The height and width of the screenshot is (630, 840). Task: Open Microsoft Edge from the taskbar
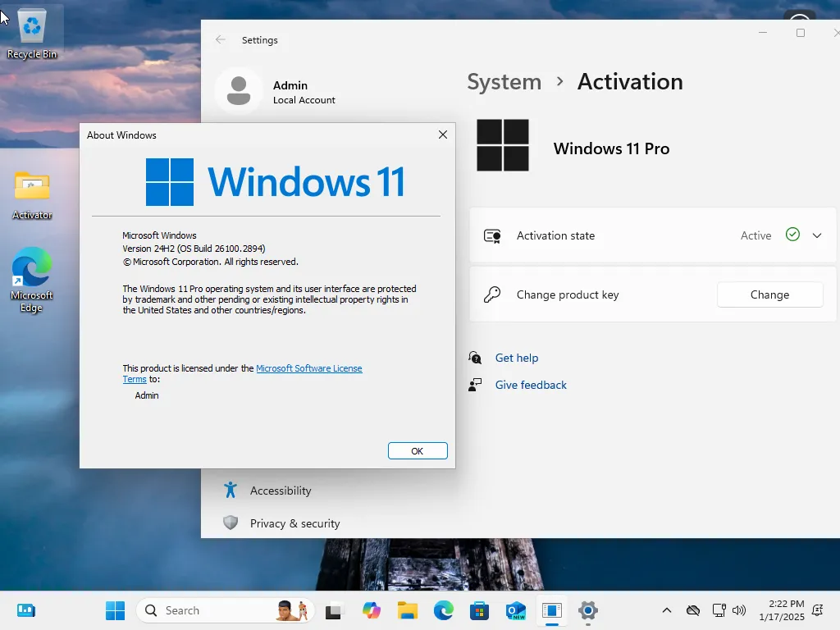444,610
